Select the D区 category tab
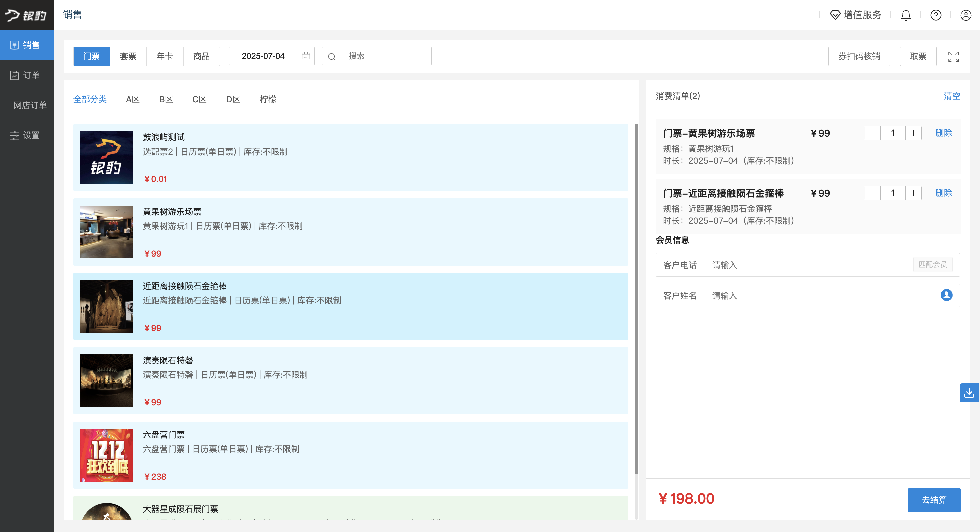Viewport: 980px width, 532px height. tap(233, 99)
